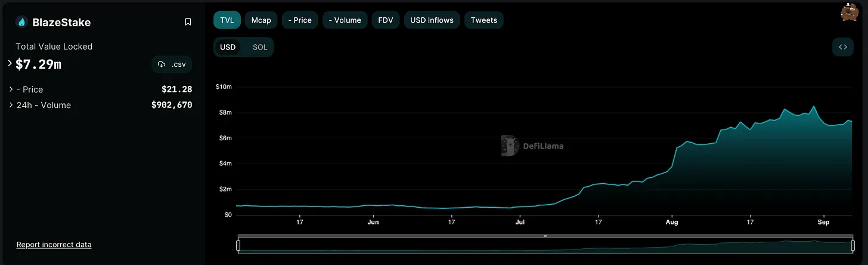
Task: Click the mini overview chart in the range selector
Action: pos(545,245)
